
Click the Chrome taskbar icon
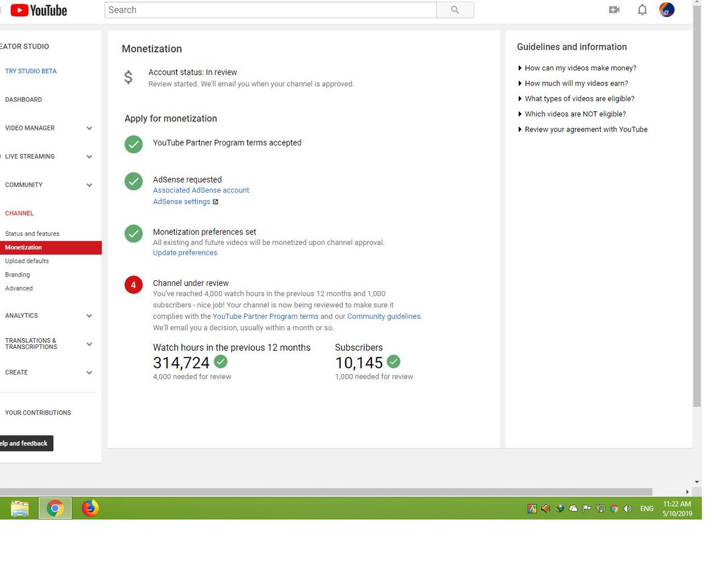55,508
